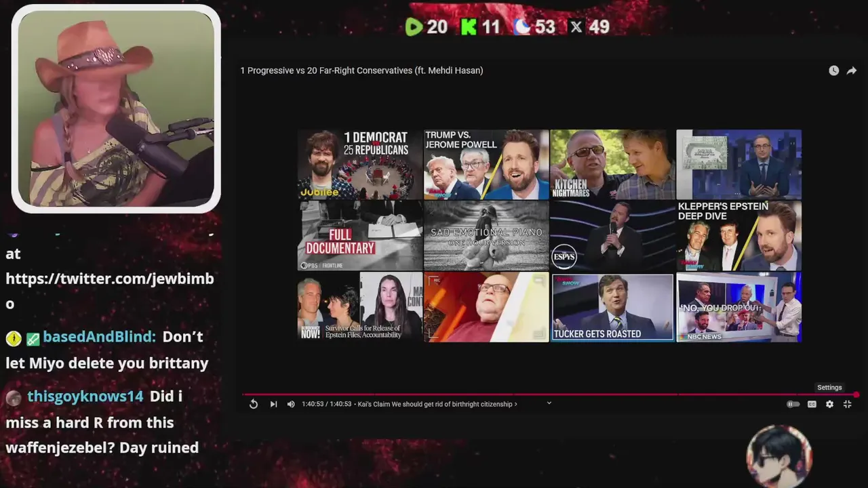868x488 pixels.
Task: Click chat text "Don't let Miyo delete you brittany"
Action: click(107, 350)
